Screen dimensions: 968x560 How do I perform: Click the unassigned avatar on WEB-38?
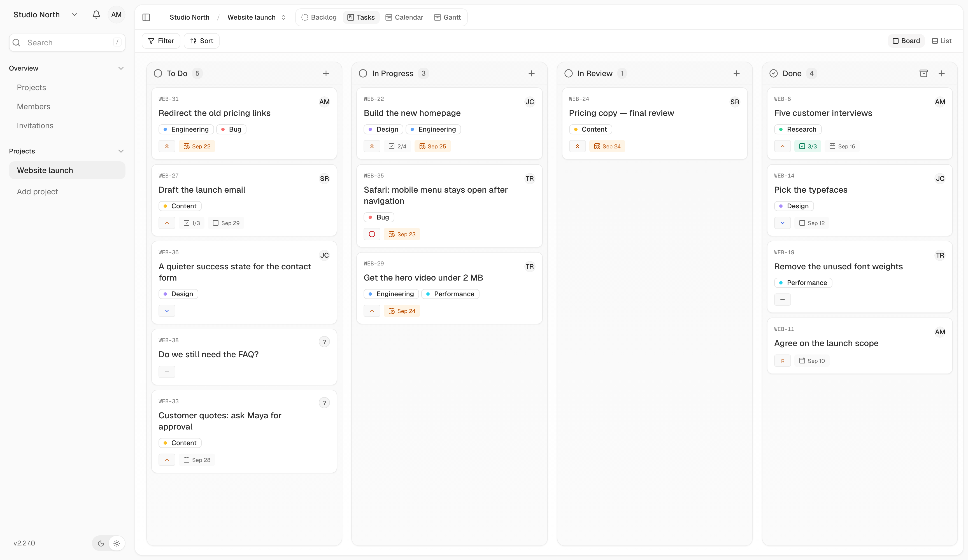[x=324, y=342]
